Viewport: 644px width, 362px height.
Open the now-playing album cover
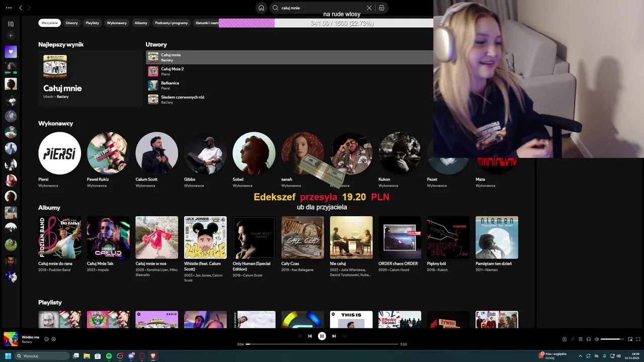click(11, 339)
